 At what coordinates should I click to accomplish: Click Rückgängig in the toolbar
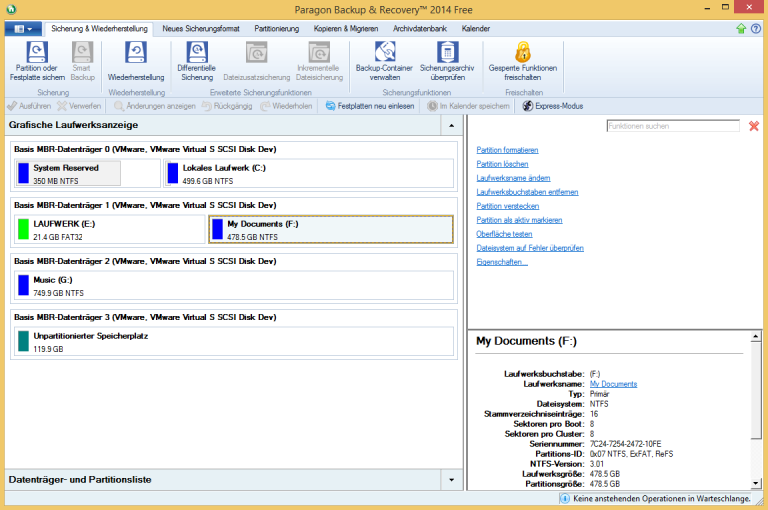pyautogui.click(x=227, y=106)
